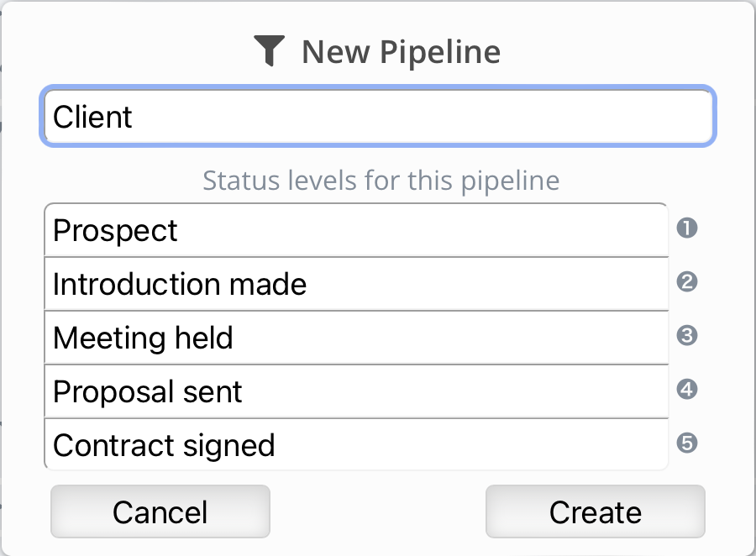The width and height of the screenshot is (756, 556).
Task: Select the Meeting held status field
Action: coord(356,338)
